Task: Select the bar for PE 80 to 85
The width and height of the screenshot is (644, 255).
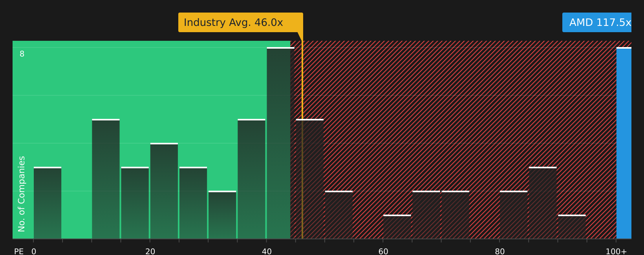Action: [514, 215]
